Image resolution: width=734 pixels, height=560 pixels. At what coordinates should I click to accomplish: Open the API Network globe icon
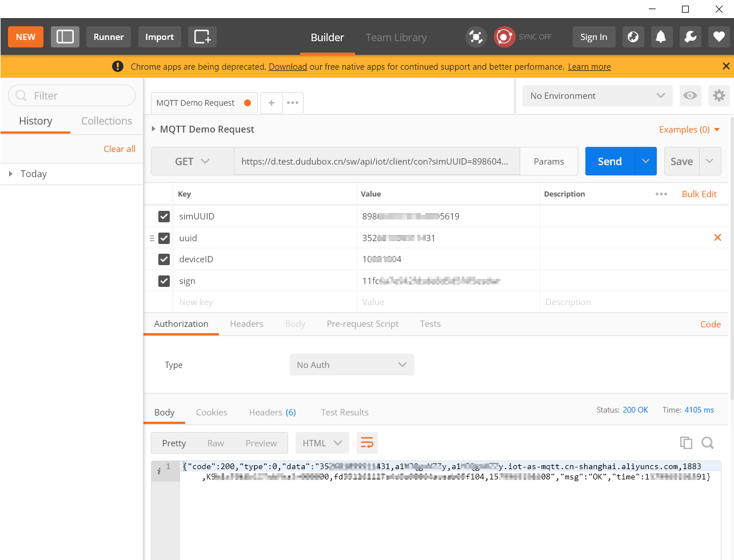[x=633, y=37]
